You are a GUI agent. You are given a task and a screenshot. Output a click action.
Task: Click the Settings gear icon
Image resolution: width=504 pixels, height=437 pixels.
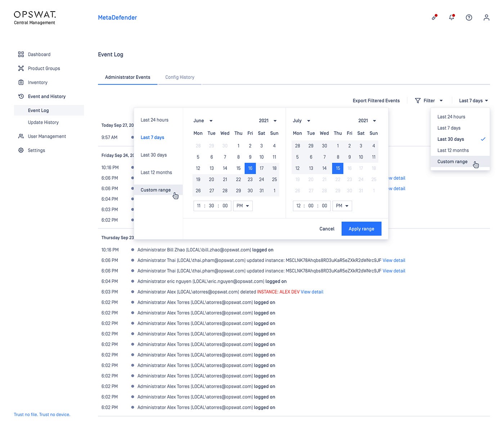[21, 150]
